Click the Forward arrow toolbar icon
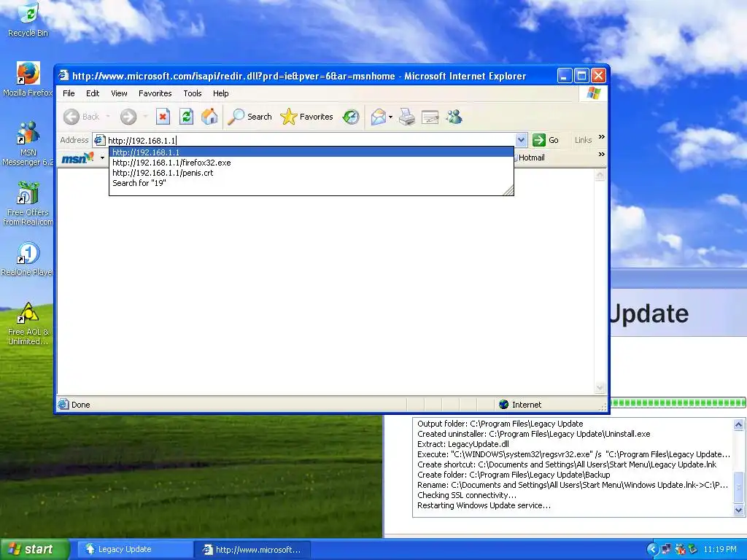 click(128, 117)
